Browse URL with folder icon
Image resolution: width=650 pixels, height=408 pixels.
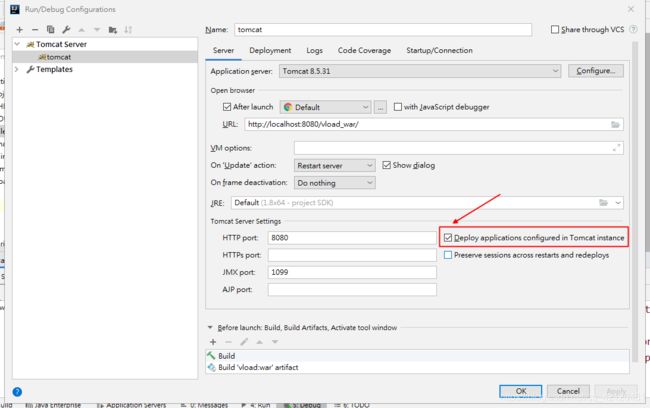[615, 124]
